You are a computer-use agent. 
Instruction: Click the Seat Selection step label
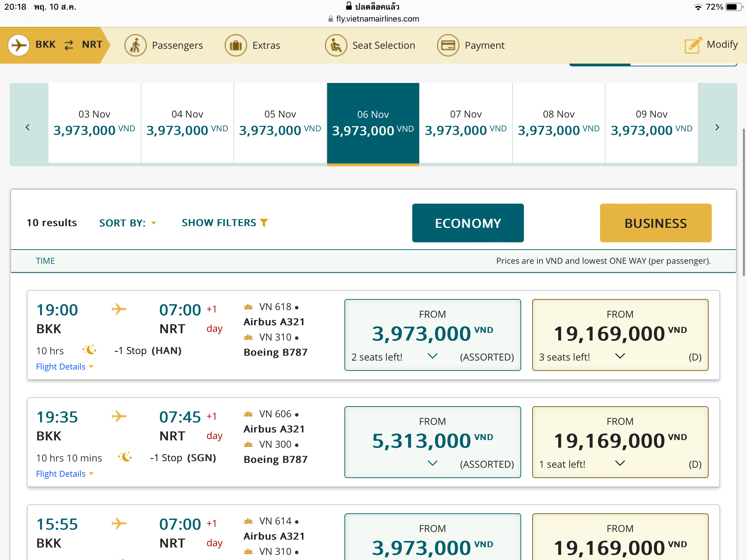click(x=384, y=45)
